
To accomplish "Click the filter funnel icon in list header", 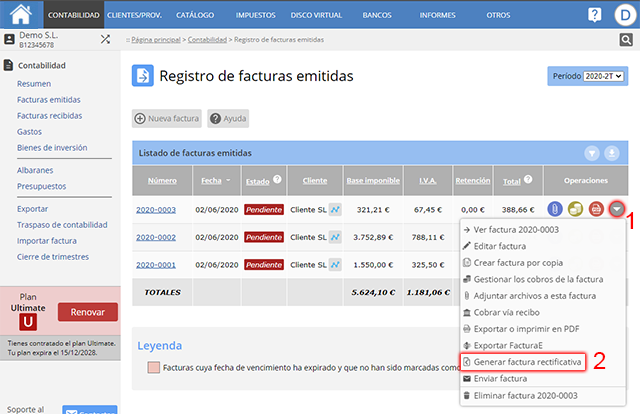I will 592,153.
